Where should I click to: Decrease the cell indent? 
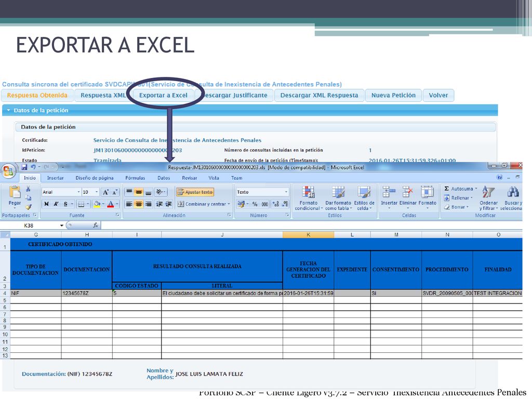tap(159, 204)
